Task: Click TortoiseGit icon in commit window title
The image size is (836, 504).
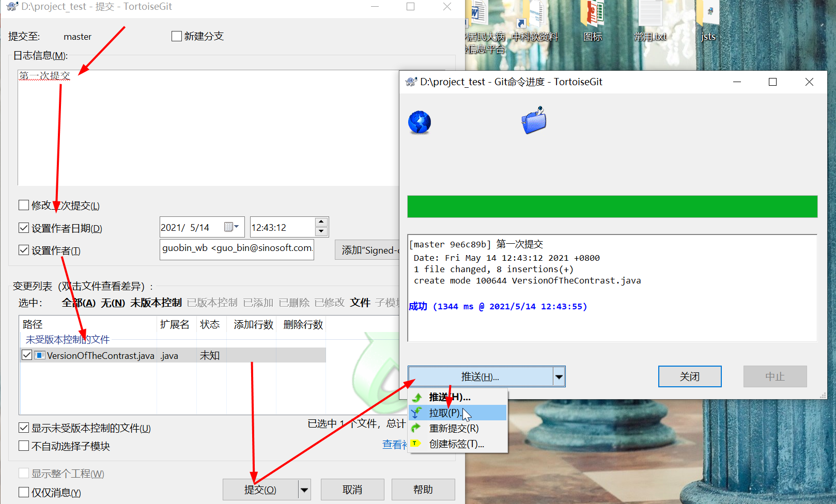Action: [x=12, y=7]
